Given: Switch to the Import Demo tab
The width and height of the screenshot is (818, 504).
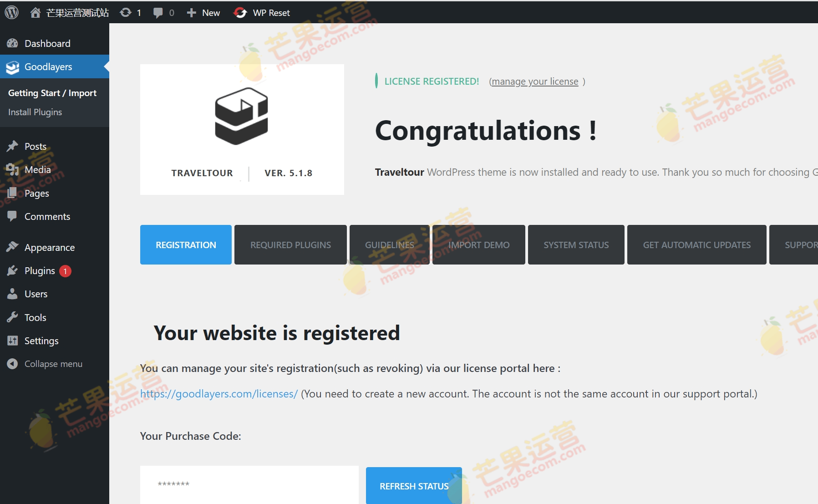Looking at the screenshot, I should [x=478, y=245].
